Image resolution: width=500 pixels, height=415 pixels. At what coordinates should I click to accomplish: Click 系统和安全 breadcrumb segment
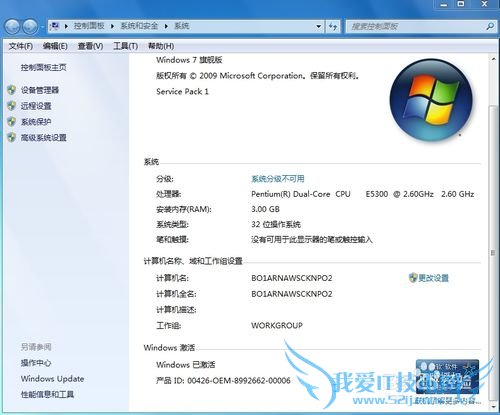pos(139,26)
